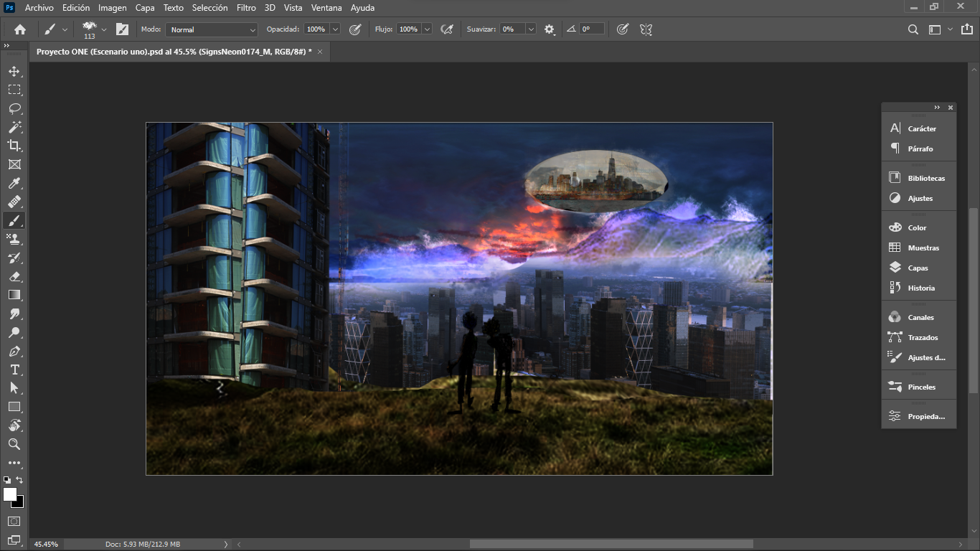Image resolution: width=980 pixels, height=551 pixels.
Task: Go to the Home screen icon
Action: [20, 29]
